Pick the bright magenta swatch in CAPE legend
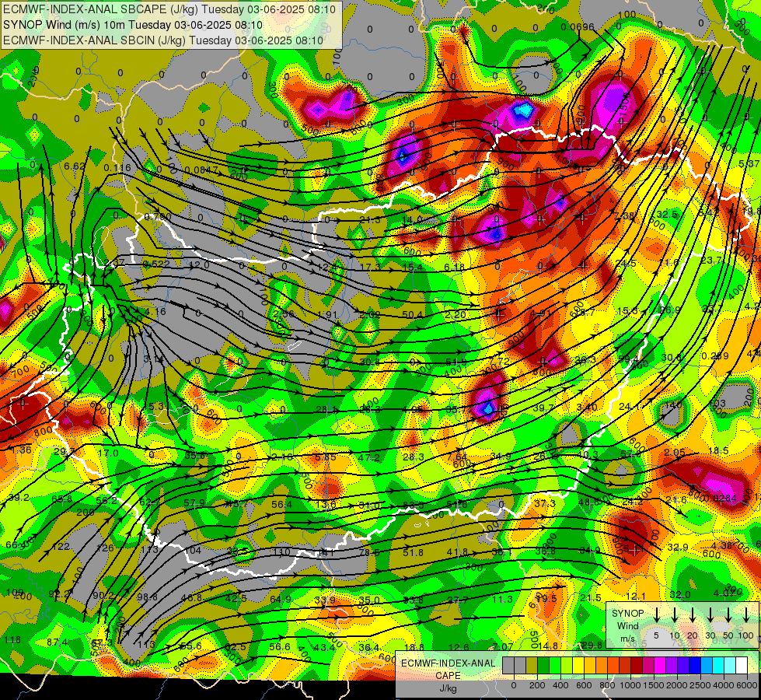The height and width of the screenshot is (700, 761). click(x=660, y=665)
